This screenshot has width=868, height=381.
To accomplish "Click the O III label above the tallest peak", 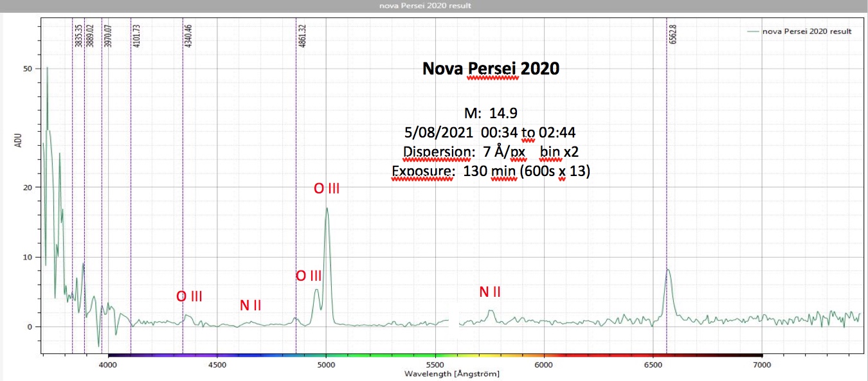I will 326,189.
